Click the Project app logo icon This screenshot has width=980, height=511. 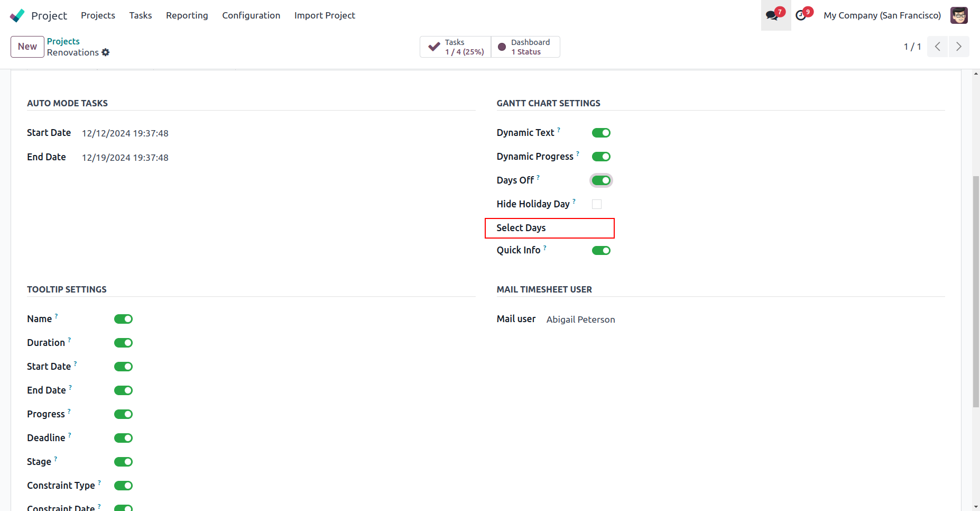17,15
